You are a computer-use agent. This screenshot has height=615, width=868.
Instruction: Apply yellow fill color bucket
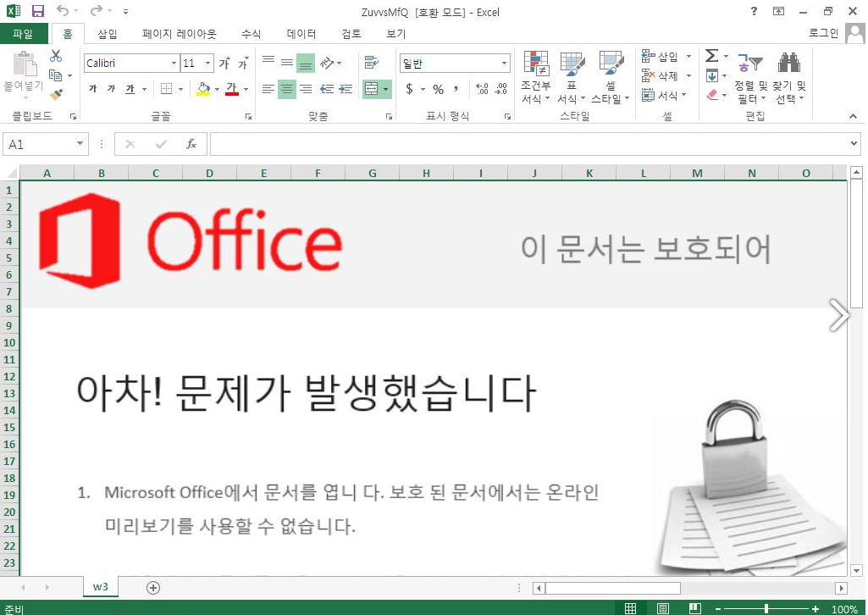tap(203, 89)
